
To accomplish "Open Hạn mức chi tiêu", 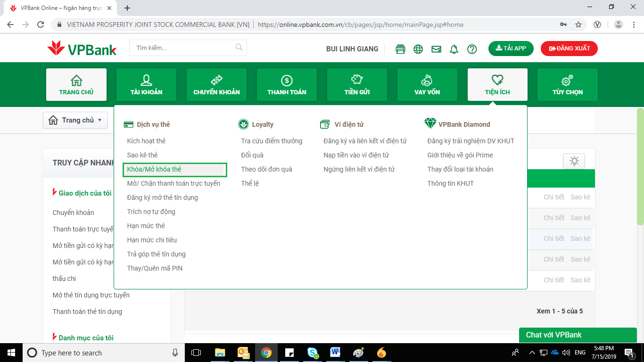I will tap(152, 240).
